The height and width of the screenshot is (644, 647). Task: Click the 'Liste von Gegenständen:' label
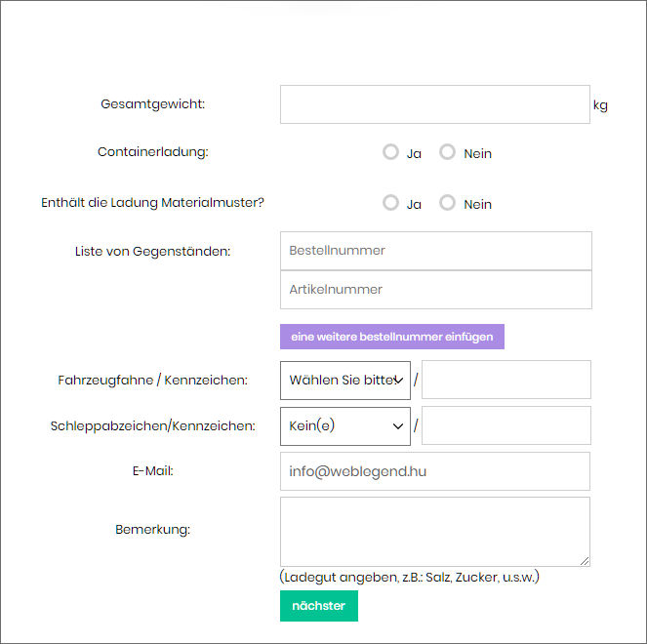152,252
